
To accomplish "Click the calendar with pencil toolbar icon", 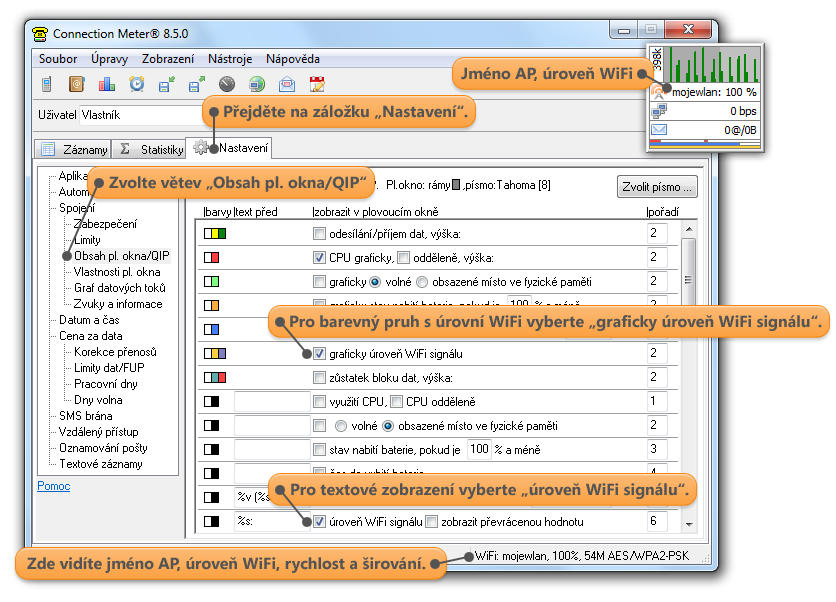I will click(x=317, y=84).
